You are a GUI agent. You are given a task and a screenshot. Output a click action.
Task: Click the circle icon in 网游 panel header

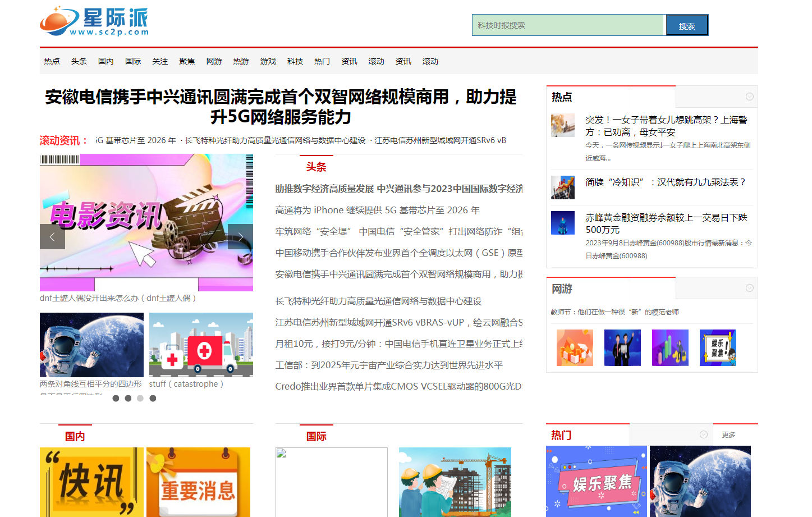click(749, 288)
